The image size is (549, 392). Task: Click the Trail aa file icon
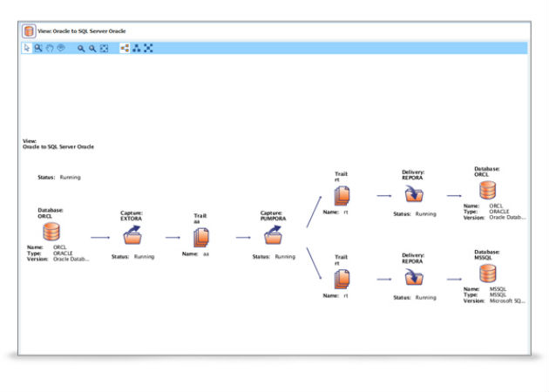click(x=200, y=236)
